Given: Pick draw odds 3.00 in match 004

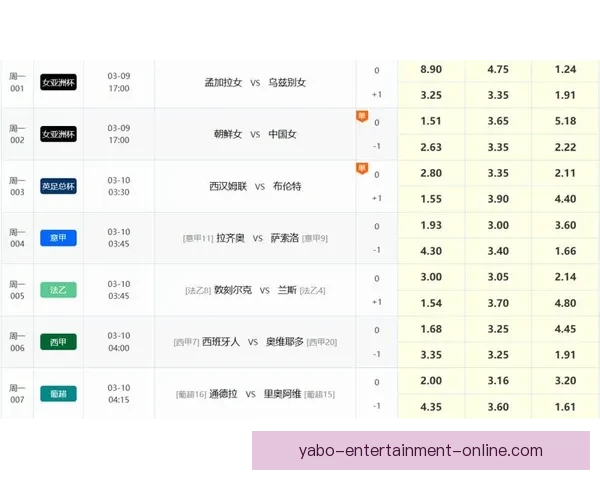Looking at the screenshot, I should click(498, 225).
